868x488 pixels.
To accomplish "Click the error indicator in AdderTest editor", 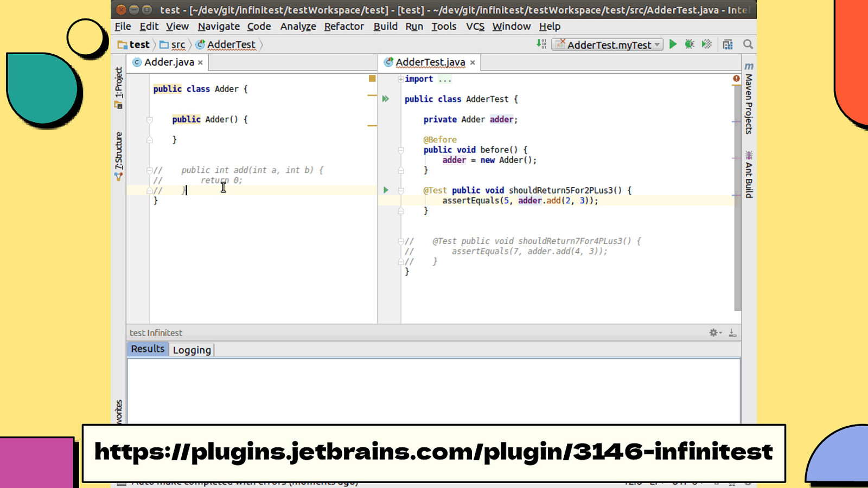I will tap(736, 79).
